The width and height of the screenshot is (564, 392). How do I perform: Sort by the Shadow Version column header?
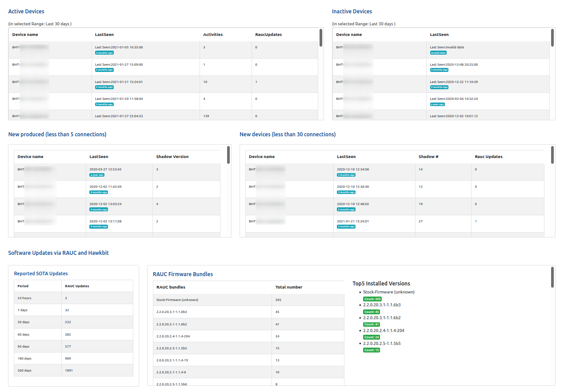click(172, 157)
